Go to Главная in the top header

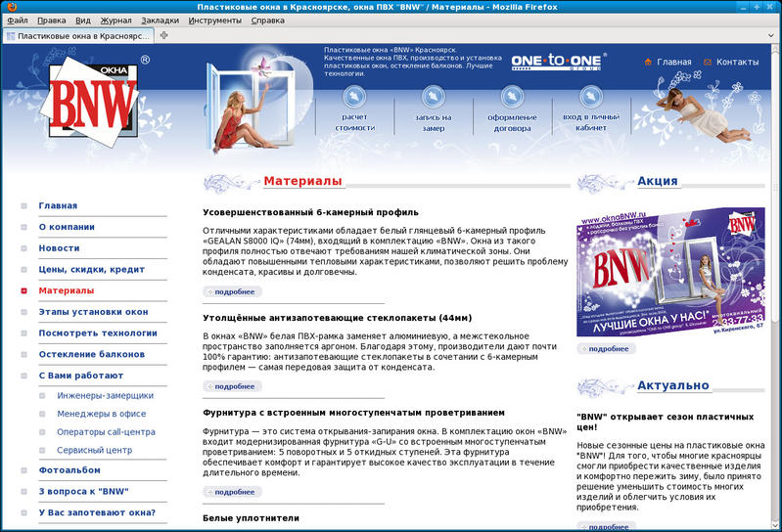673,62
